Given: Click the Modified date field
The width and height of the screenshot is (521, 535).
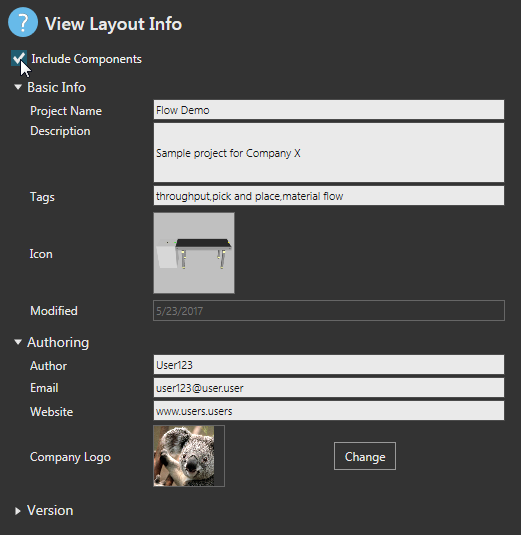Looking at the screenshot, I should point(329,310).
